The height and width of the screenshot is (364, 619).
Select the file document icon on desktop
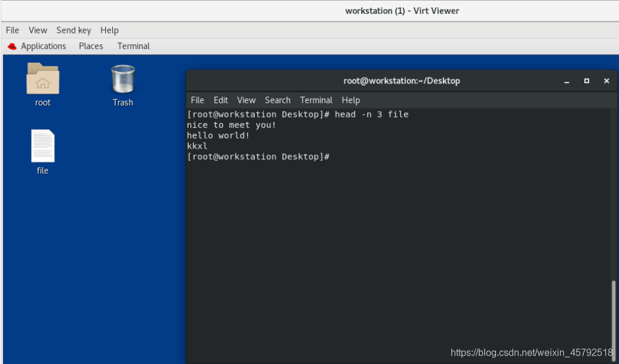coord(42,146)
